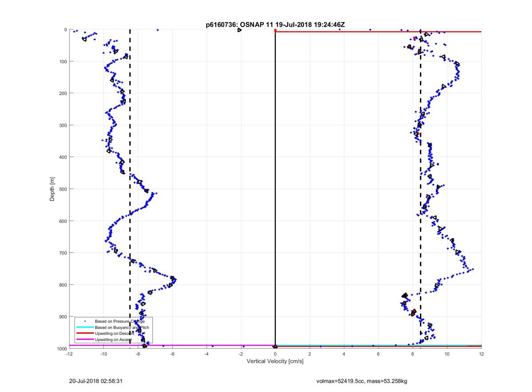Viewport: 532px width, 392px height.
Task: Select the 'Depth [m]' y-axis label
Action: pyautogui.click(x=52, y=189)
